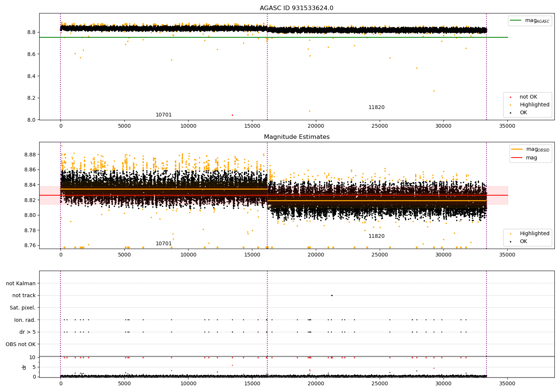560x392 pixels.
Task: Click the "Magnitude Estimates" plot title
Action: coord(296,137)
